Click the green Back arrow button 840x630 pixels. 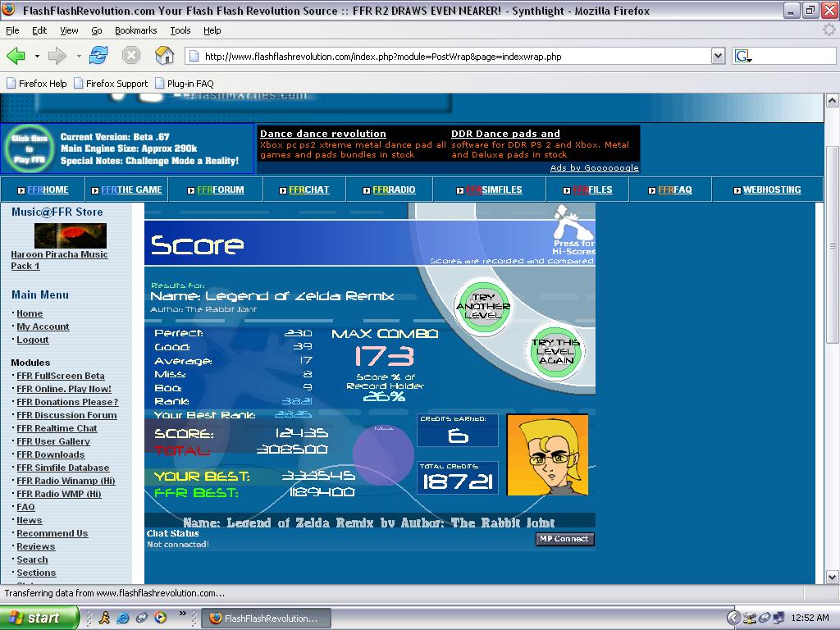[x=16, y=56]
